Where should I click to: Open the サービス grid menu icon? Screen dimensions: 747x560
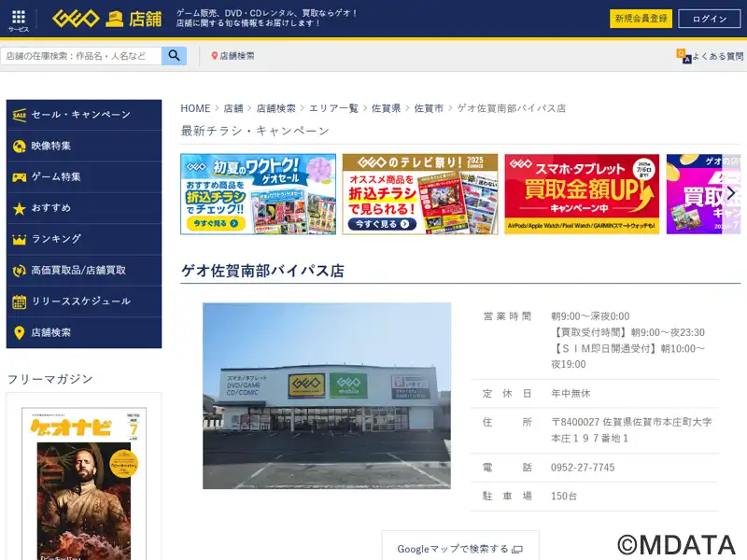[x=19, y=17]
